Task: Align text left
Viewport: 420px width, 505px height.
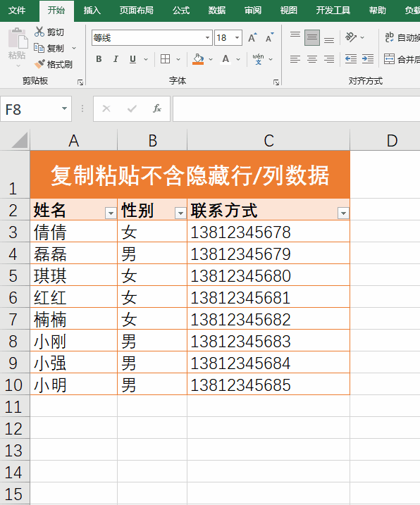Action: click(x=295, y=59)
